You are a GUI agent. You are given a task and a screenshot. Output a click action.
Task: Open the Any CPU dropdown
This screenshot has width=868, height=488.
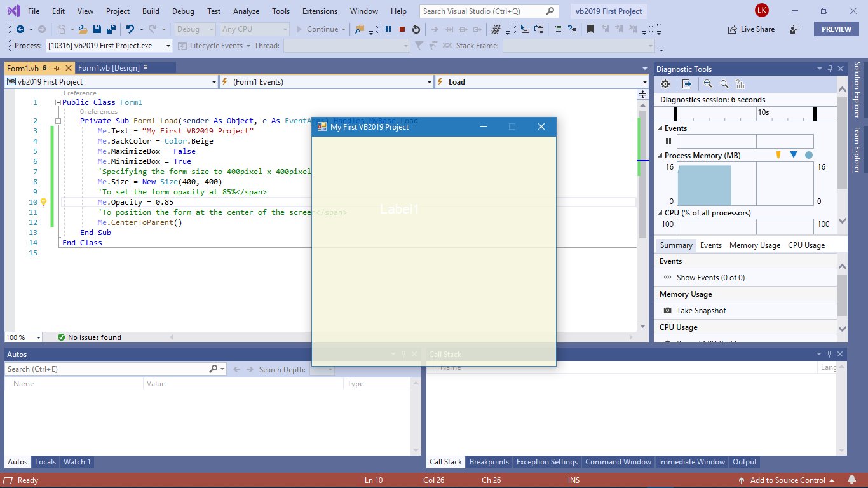283,29
